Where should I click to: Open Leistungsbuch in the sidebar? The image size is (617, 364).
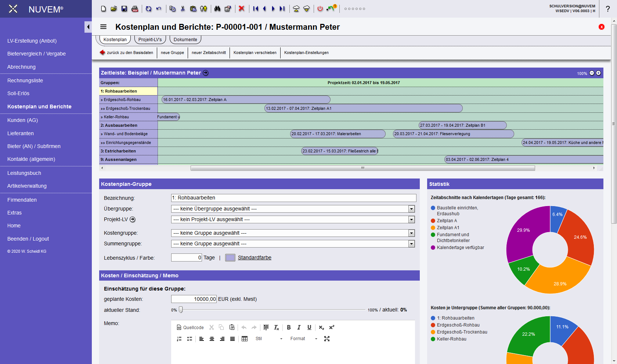coord(24,173)
